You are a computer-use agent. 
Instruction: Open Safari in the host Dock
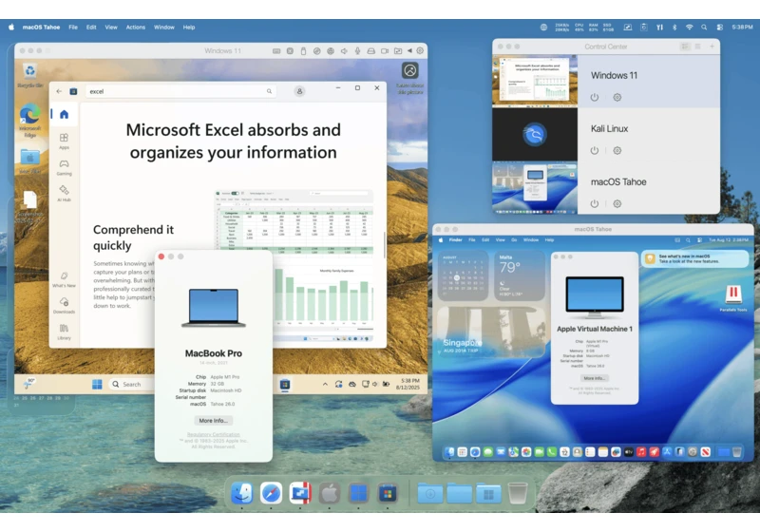coord(271,494)
